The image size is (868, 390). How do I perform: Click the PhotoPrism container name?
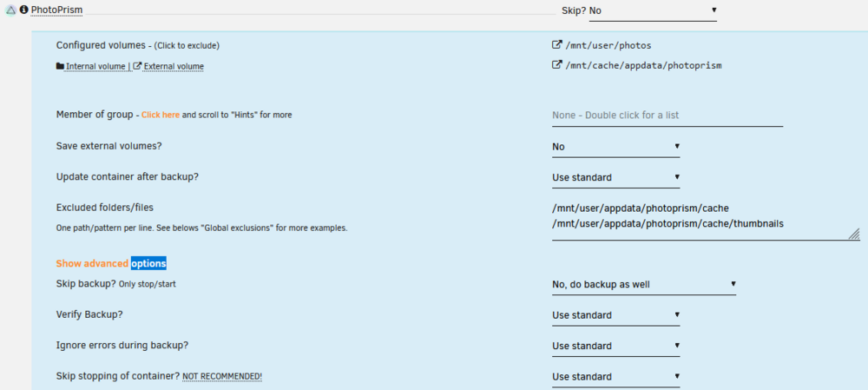point(56,10)
